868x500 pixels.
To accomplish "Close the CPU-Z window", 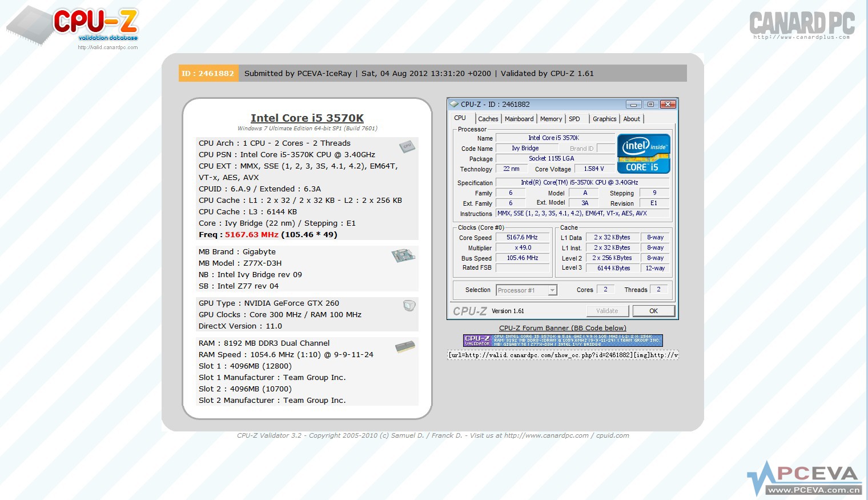I will click(x=668, y=104).
